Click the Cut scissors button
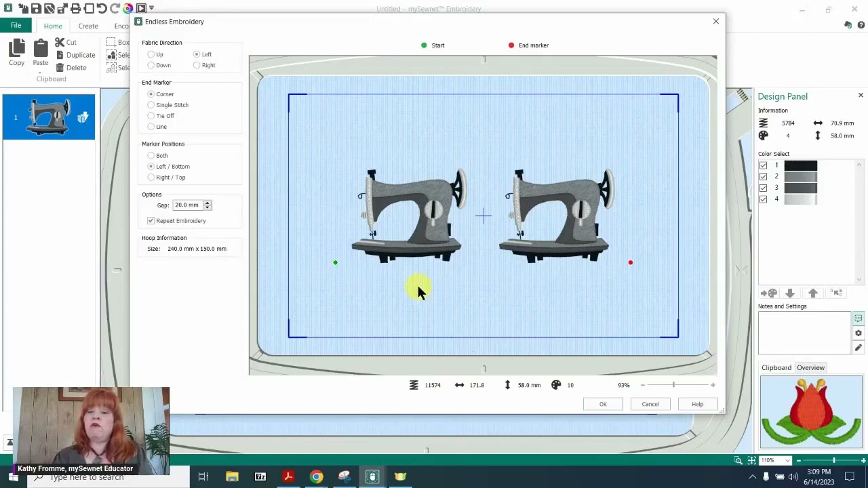The height and width of the screenshot is (488, 868). [66, 42]
